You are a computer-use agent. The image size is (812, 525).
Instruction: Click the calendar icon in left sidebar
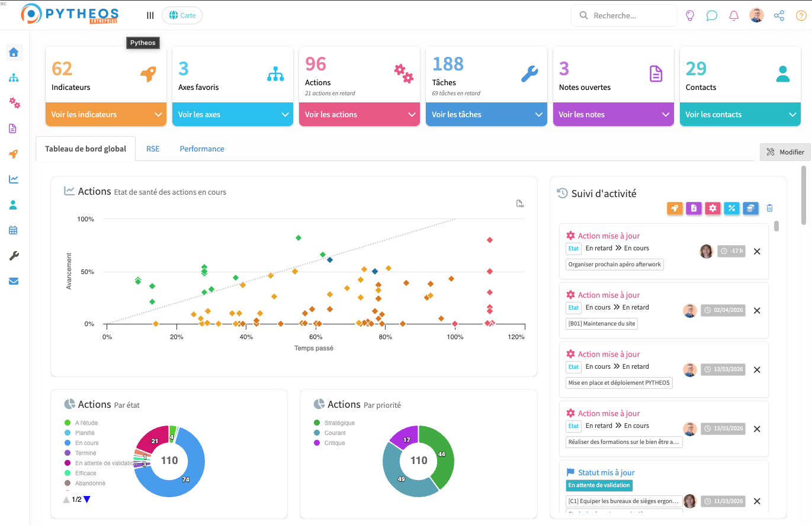tap(14, 230)
